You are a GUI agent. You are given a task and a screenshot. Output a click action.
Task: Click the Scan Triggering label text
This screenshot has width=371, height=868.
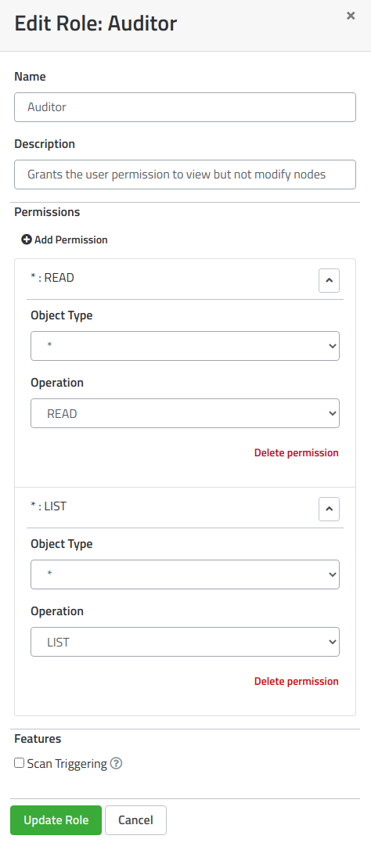[67, 764]
